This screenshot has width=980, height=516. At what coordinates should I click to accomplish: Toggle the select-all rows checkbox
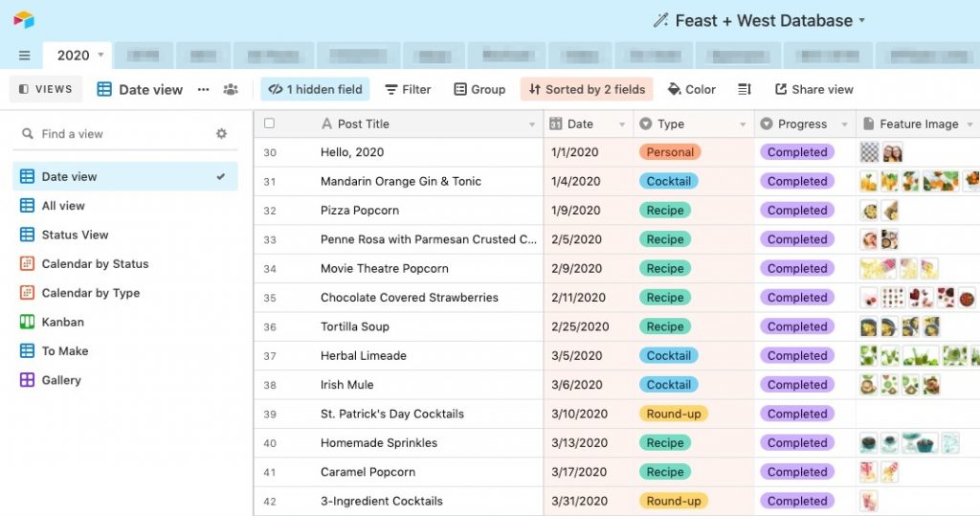[269, 123]
